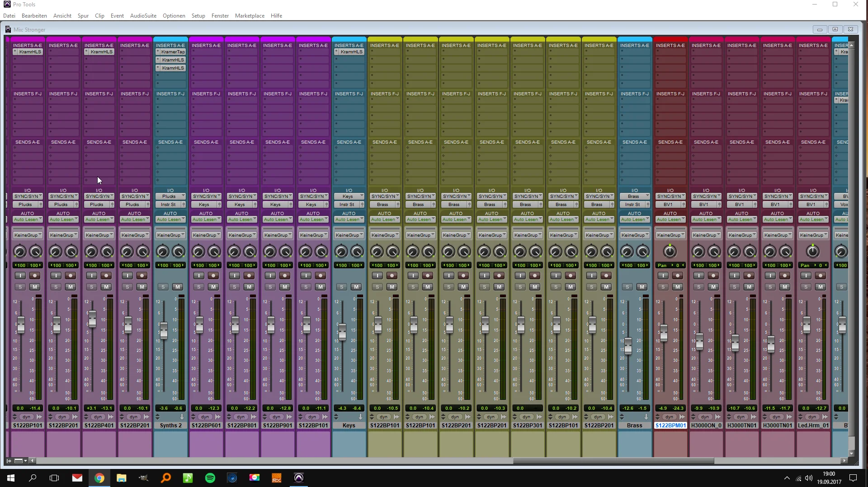Viewport: 868px width, 487px height.
Task: Enable input monitoring on H3000ON_0 track
Action: 699,276
